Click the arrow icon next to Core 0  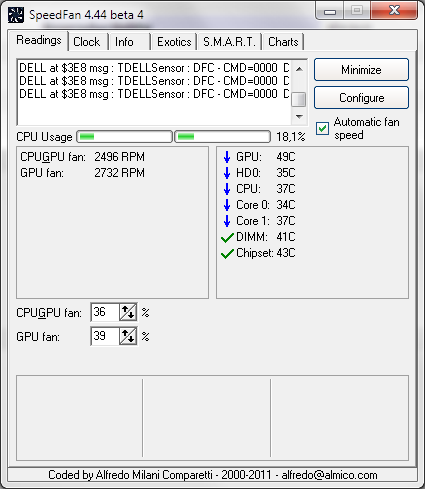227,205
